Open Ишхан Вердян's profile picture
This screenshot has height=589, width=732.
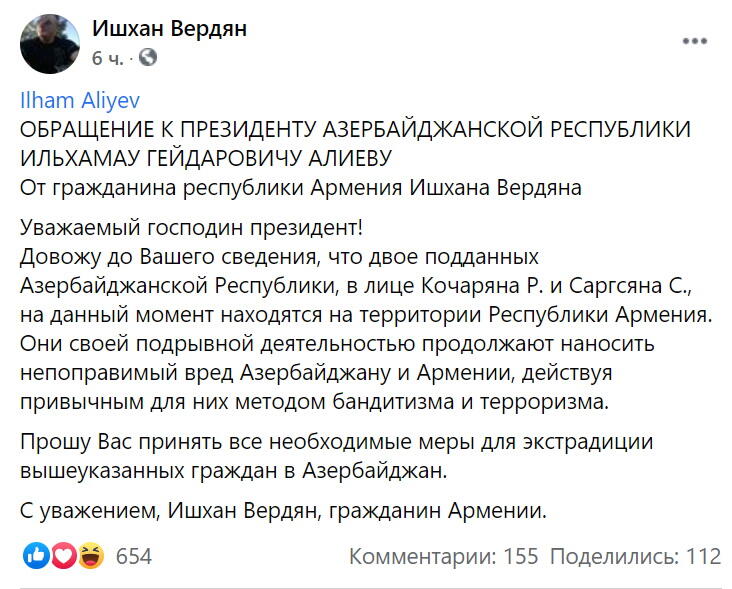click(49, 43)
